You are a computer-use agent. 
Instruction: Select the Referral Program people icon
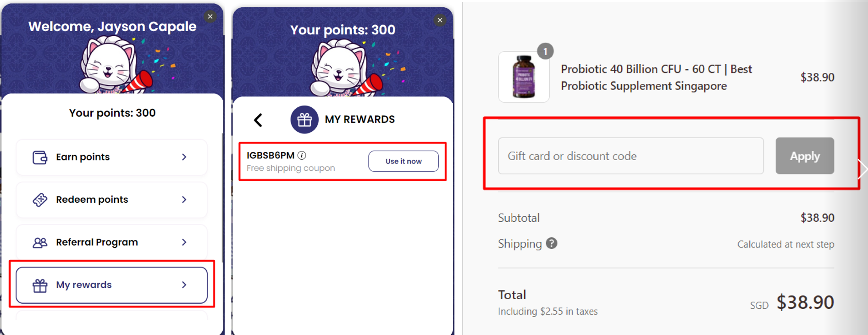pos(40,242)
